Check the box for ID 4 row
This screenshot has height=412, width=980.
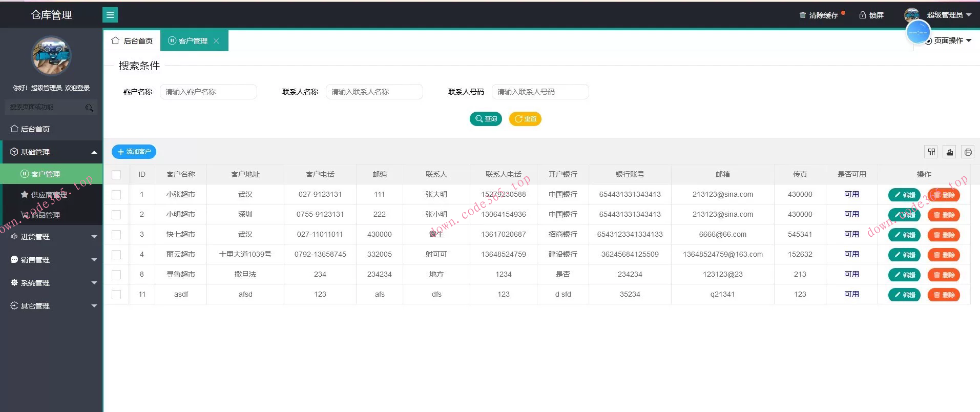pos(116,255)
